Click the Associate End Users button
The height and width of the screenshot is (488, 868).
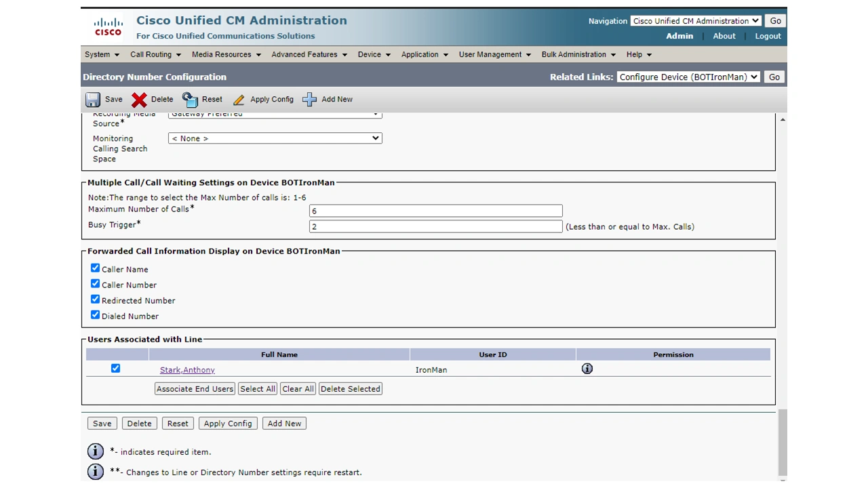click(195, 389)
